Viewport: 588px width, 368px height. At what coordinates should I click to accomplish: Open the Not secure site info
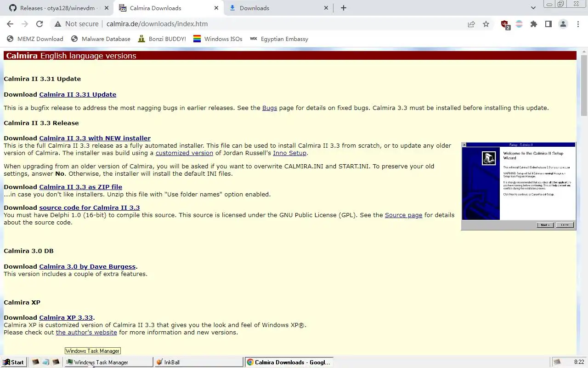[76, 24]
